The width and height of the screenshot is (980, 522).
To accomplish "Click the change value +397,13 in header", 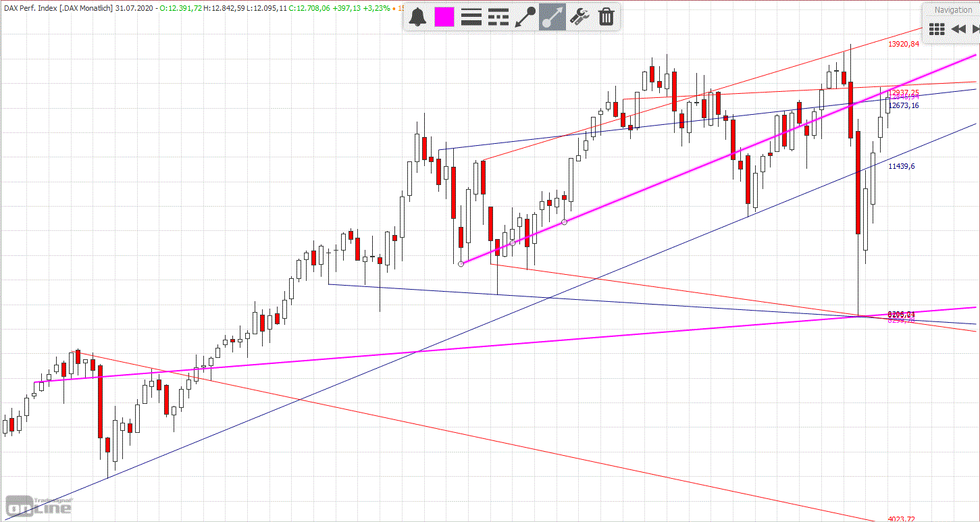I will (346, 8).
